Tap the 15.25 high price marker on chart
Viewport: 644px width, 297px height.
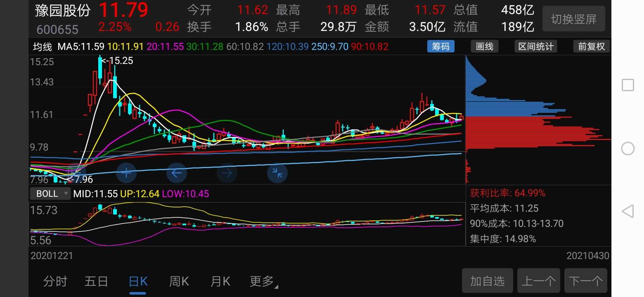click(x=118, y=61)
